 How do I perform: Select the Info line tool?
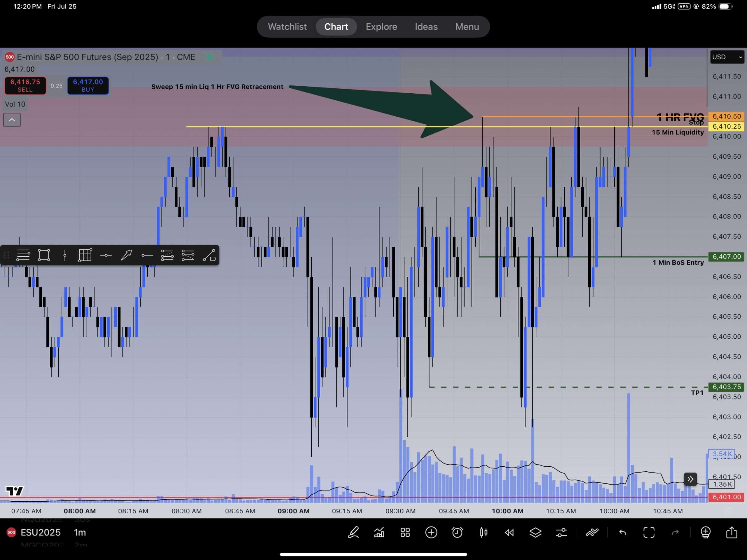tap(209, 255)
